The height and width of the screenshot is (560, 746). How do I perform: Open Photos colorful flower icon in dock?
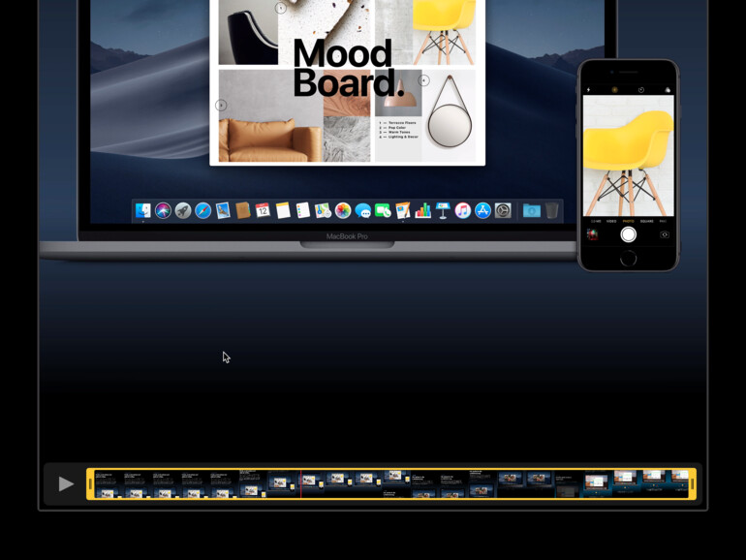[343, 210]
